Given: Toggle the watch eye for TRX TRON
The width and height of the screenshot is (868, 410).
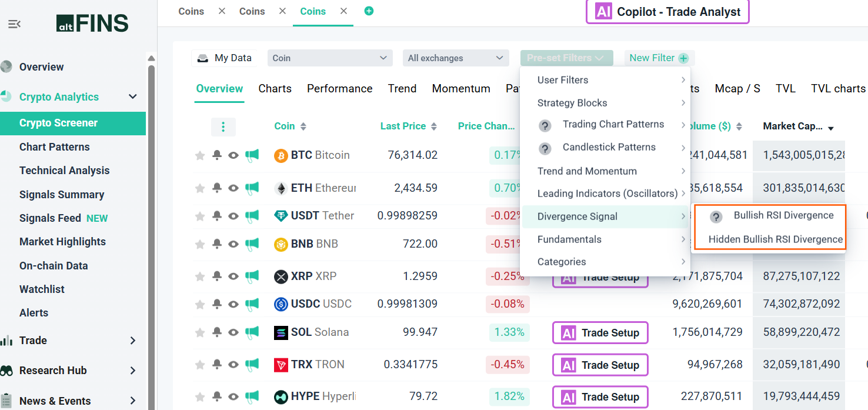Looking at the screenshot, I should coord(233,365).
